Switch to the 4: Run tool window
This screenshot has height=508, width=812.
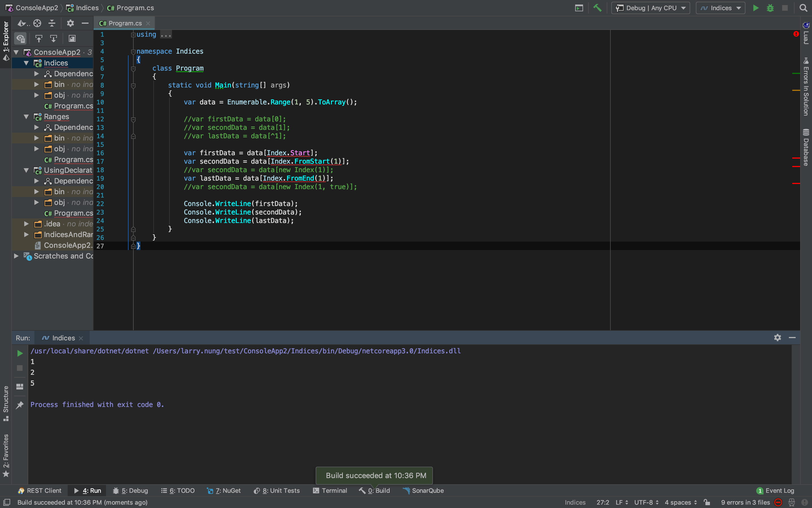(87, 491)
